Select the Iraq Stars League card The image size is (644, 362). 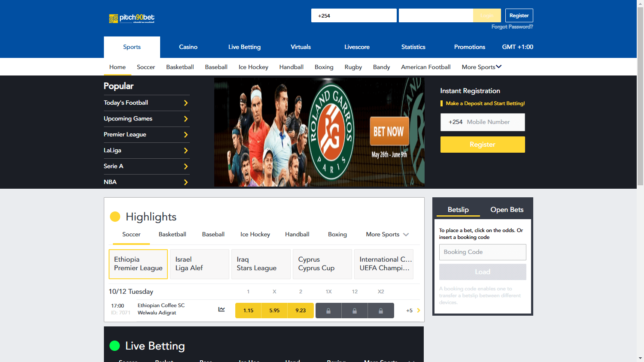click(x=261, y=264)
